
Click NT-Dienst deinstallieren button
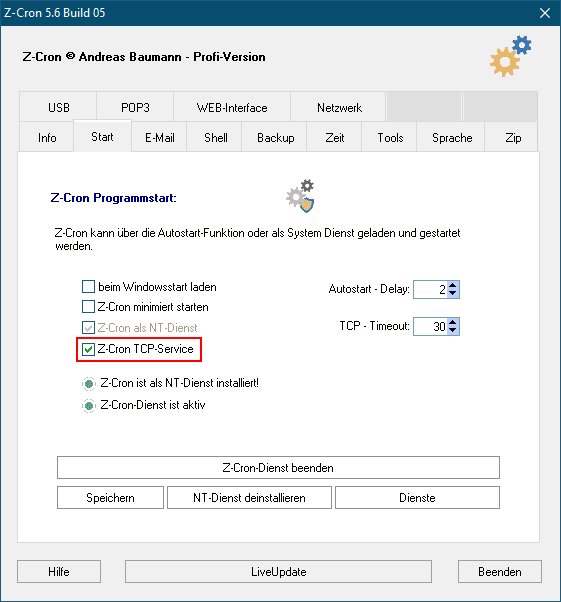pos(249,497)
